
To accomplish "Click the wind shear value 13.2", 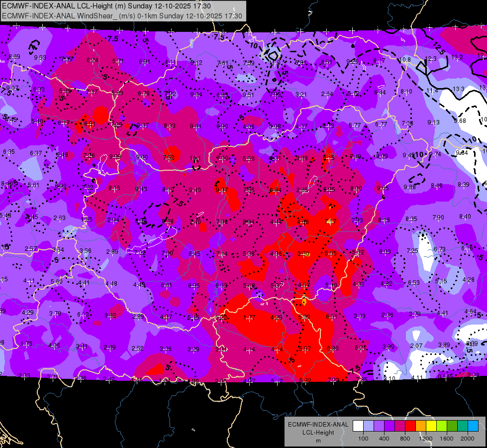I will click(x=457, y=57).
